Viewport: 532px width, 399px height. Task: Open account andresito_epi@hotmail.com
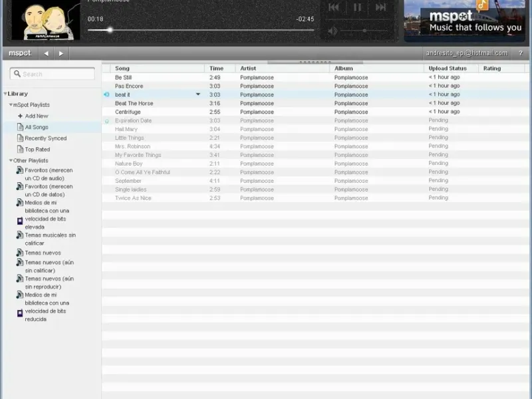(467, 53)
